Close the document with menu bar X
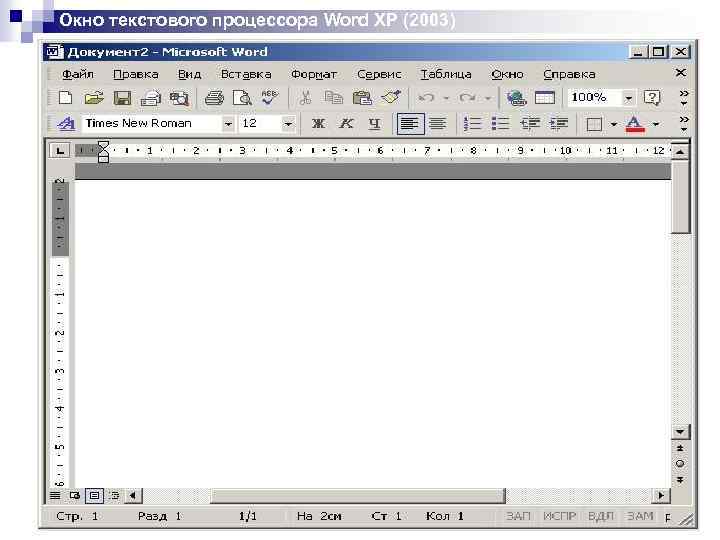 681,73
